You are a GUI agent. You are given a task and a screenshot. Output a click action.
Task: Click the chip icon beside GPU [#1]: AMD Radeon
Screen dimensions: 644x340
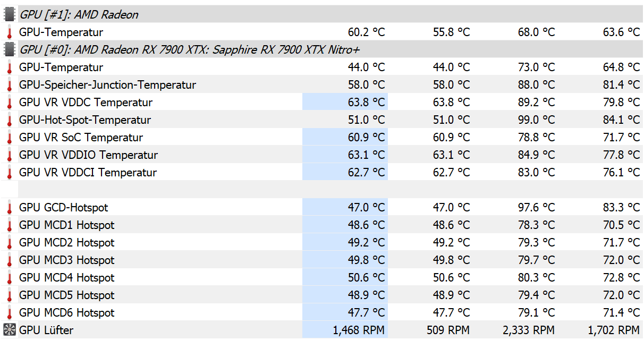coord(10,14)
